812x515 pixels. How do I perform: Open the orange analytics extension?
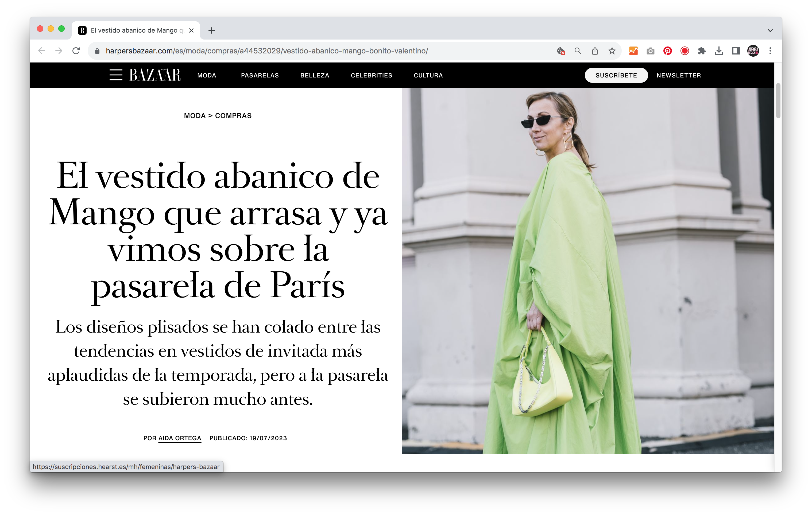pos(633,51)
